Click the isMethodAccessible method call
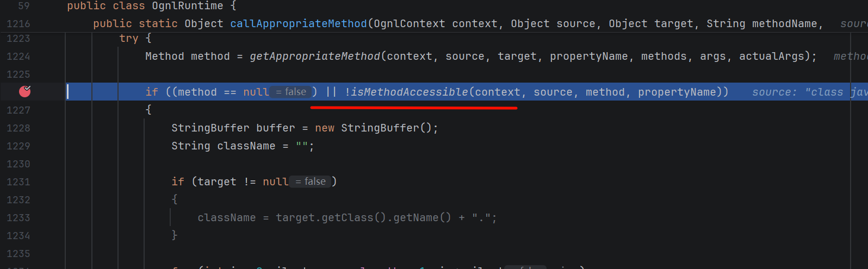868x269 pixels. click(409, 92)
